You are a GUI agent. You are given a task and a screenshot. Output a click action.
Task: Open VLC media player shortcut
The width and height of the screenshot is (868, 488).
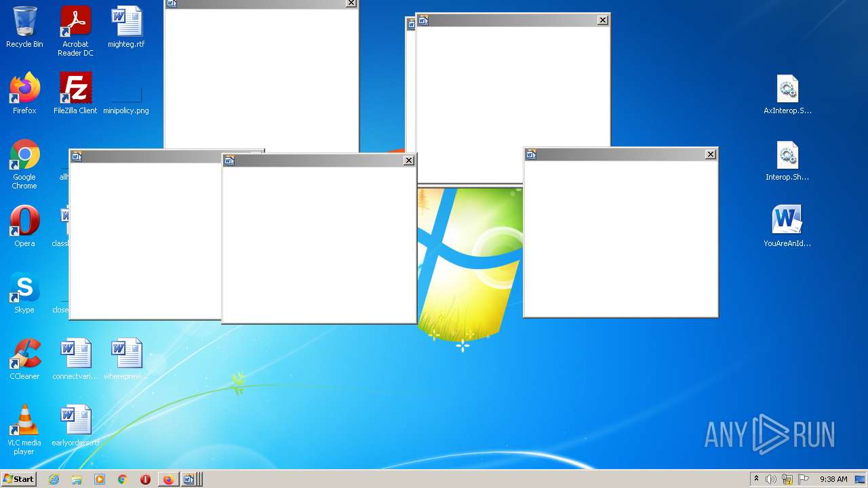pyautogui.click(x=24, y=430)
